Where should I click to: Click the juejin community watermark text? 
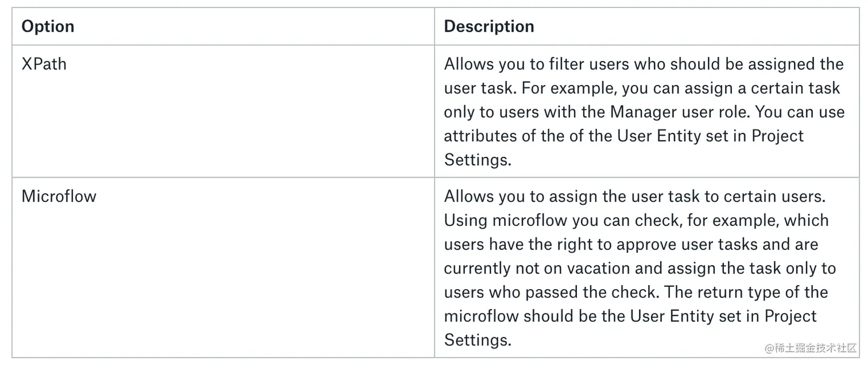[807, 348]
